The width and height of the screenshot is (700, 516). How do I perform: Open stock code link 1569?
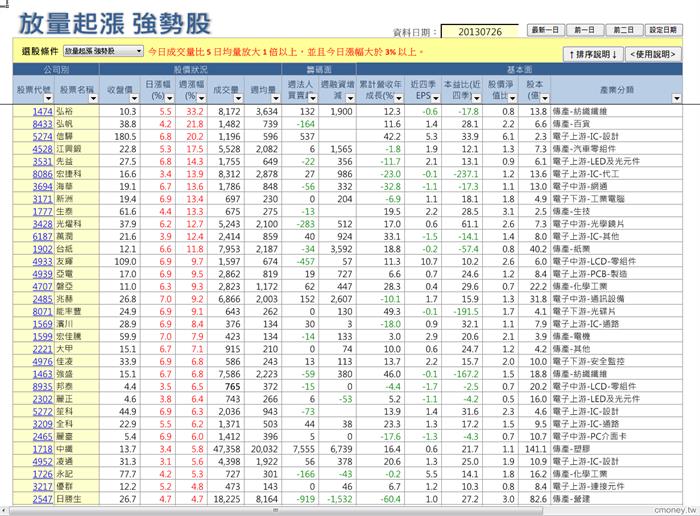point(42,324)
